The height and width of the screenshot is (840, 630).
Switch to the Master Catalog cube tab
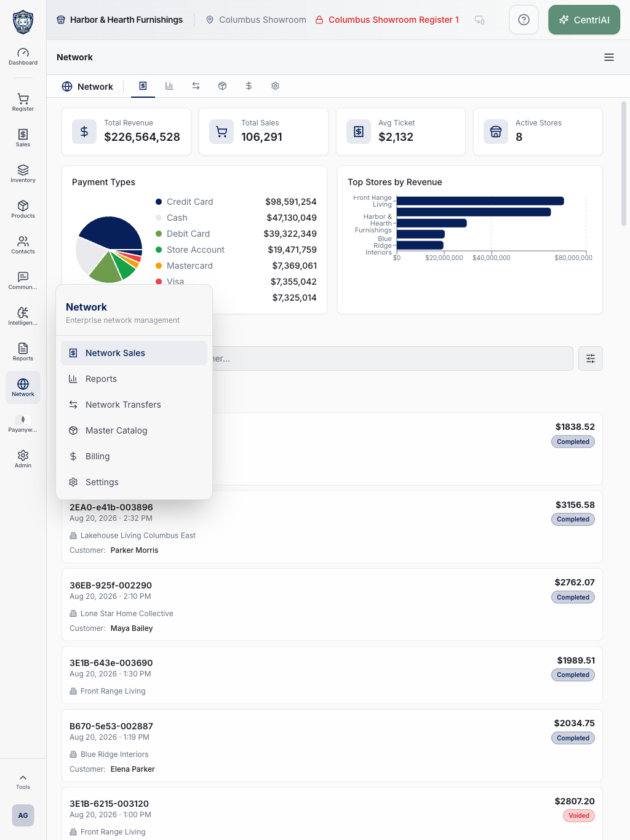click(222, 86)
